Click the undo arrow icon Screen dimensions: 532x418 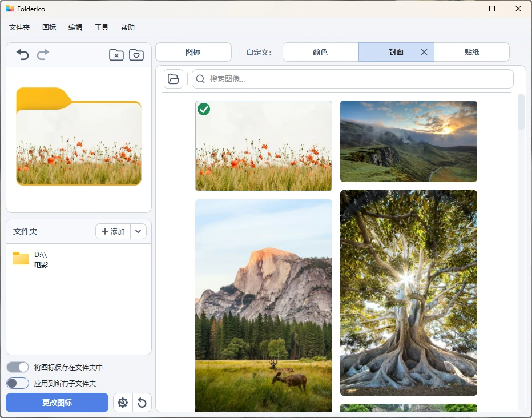[x=23, y=54]
